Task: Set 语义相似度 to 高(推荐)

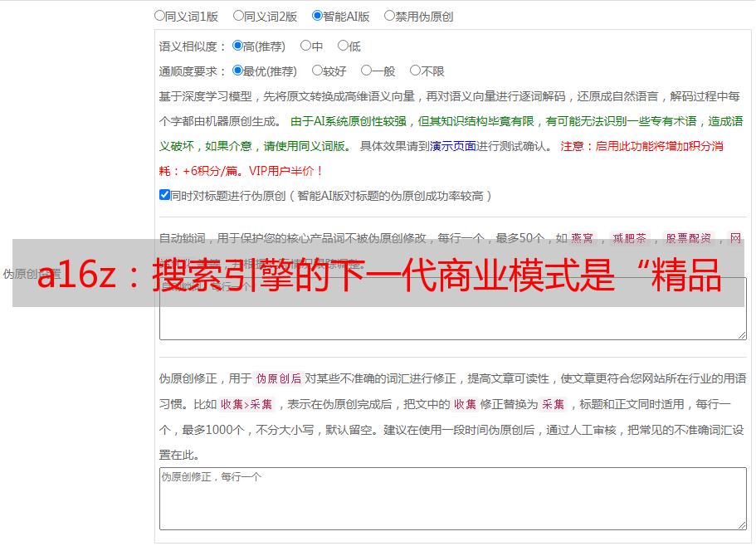Action: (x=237, y=46)
